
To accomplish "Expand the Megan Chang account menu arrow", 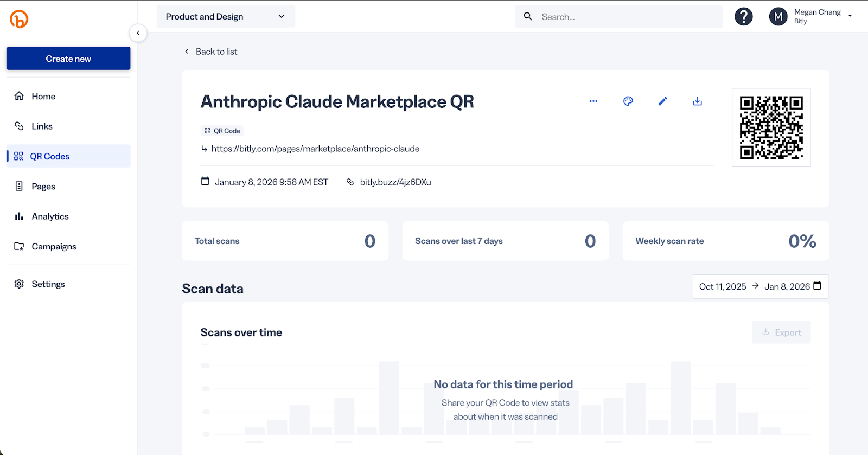I will pyautogui.click(x=850, y=16).
